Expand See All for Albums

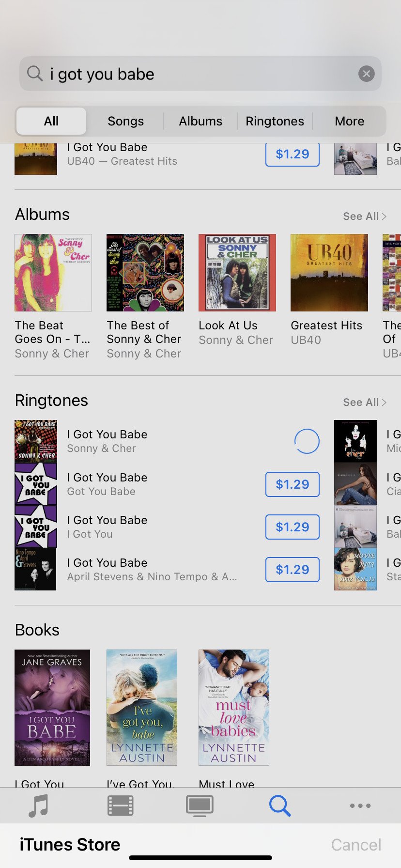coord(365,216)
